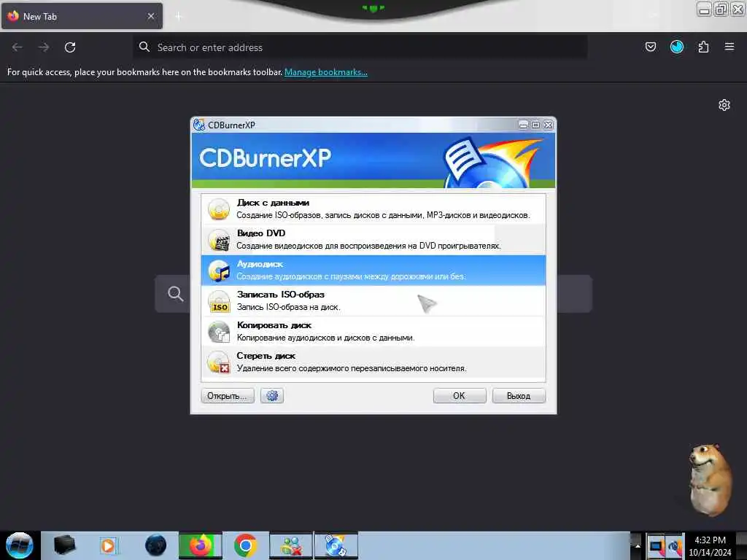The width and height of the screenshot is (747, 560).
Task: Select the Видео DVD clapperboard icon
Action: [219, 240]
